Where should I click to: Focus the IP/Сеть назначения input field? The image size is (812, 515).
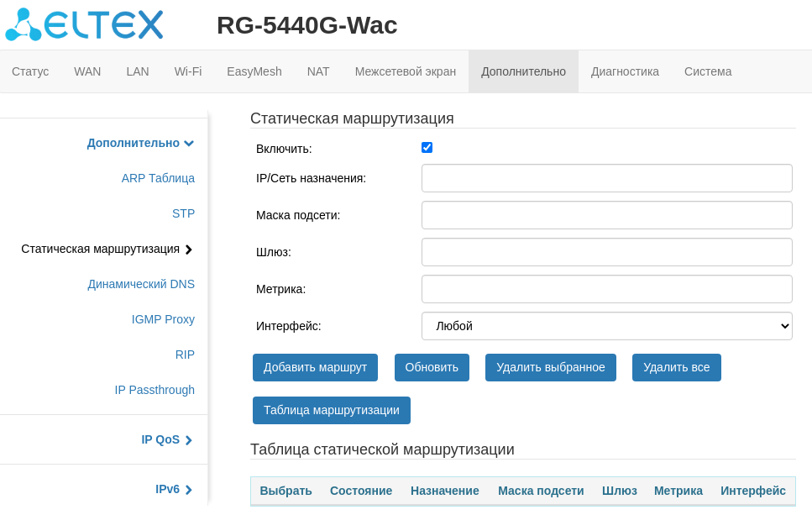[606, 178]
